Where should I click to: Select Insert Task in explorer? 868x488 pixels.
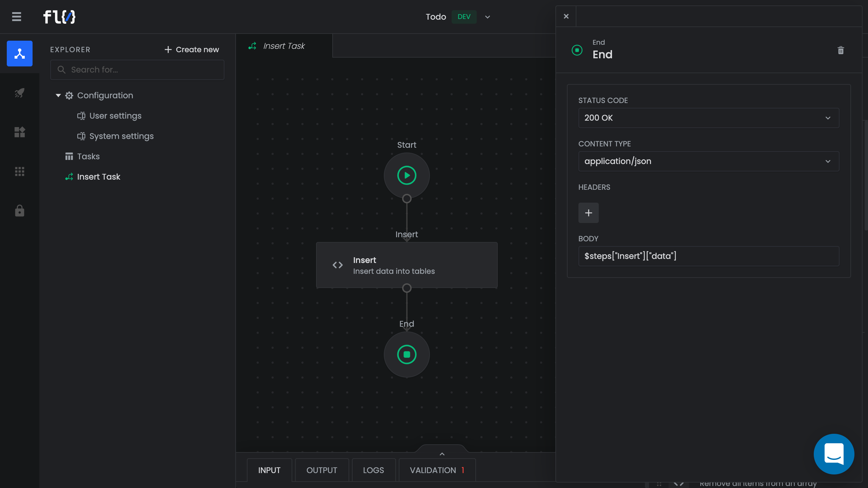98,177
